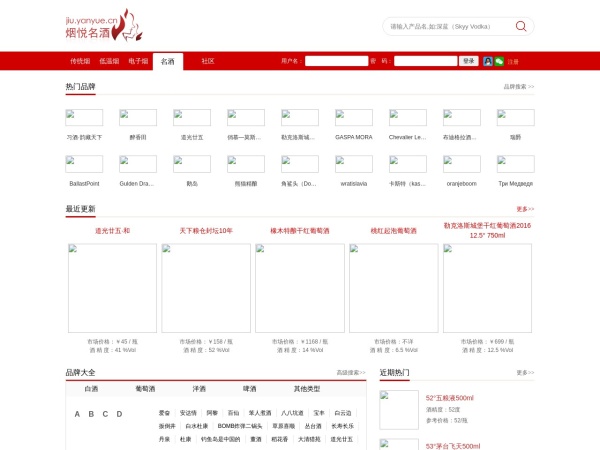Viewport: 600px width, 450px height.
Task: Switch to the 电子烟 tab
Action: pos(138,61)
